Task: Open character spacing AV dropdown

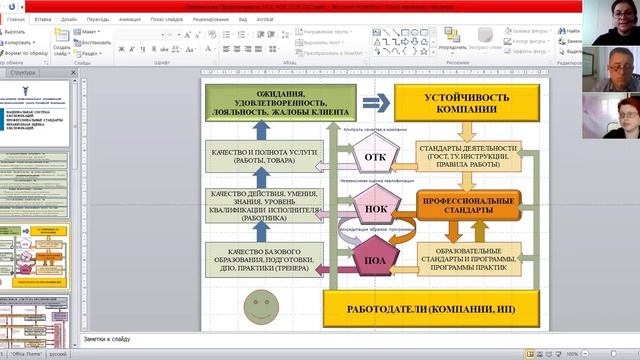Action: [176, 49]
